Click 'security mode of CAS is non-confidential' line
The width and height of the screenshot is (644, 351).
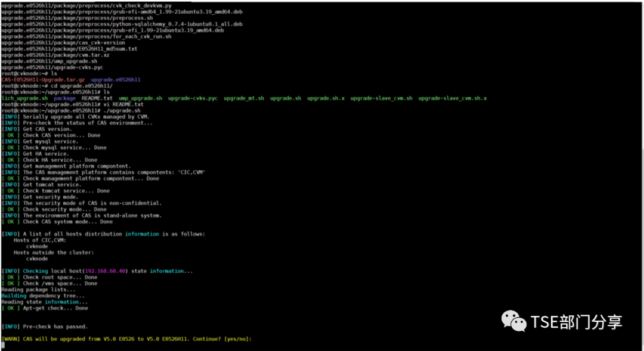[81, 203]
